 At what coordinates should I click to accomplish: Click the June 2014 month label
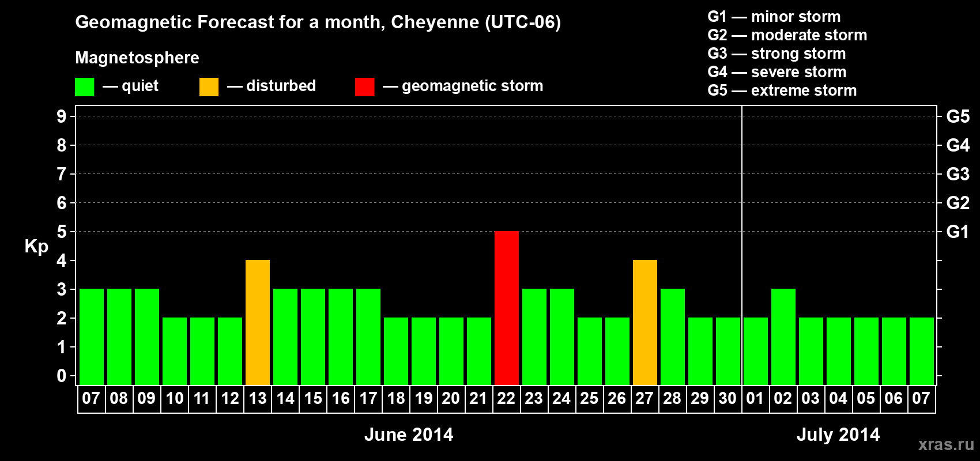pyautogui.click(x=409, y=434)
